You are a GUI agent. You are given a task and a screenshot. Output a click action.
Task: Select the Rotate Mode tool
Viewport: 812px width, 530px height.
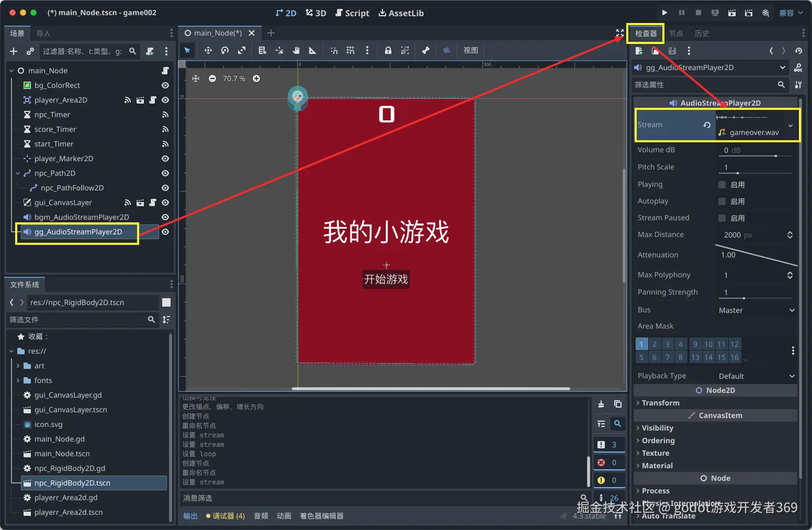click(225, 50)
